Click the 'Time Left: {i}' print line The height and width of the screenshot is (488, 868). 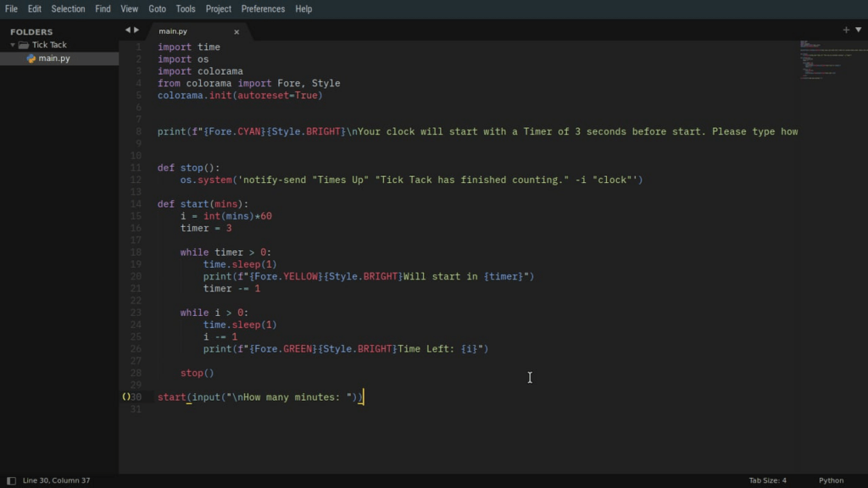346,349
